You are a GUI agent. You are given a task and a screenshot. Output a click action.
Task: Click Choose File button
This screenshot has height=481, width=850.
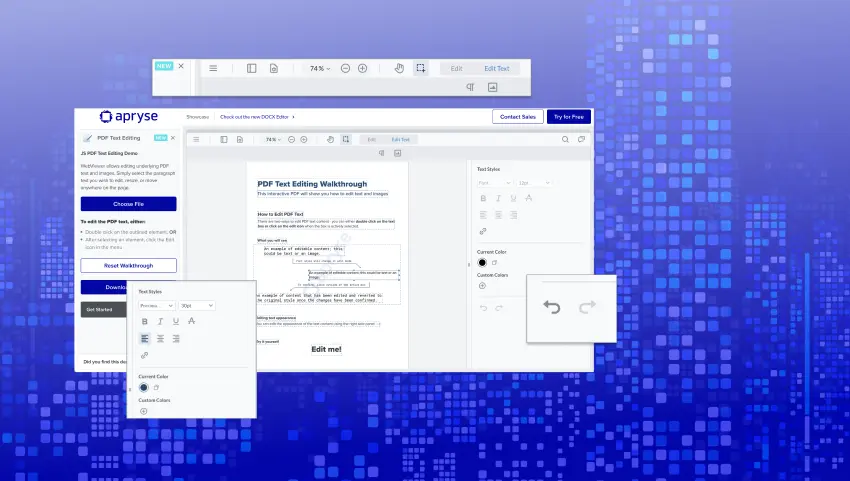[x=128, y=204]
